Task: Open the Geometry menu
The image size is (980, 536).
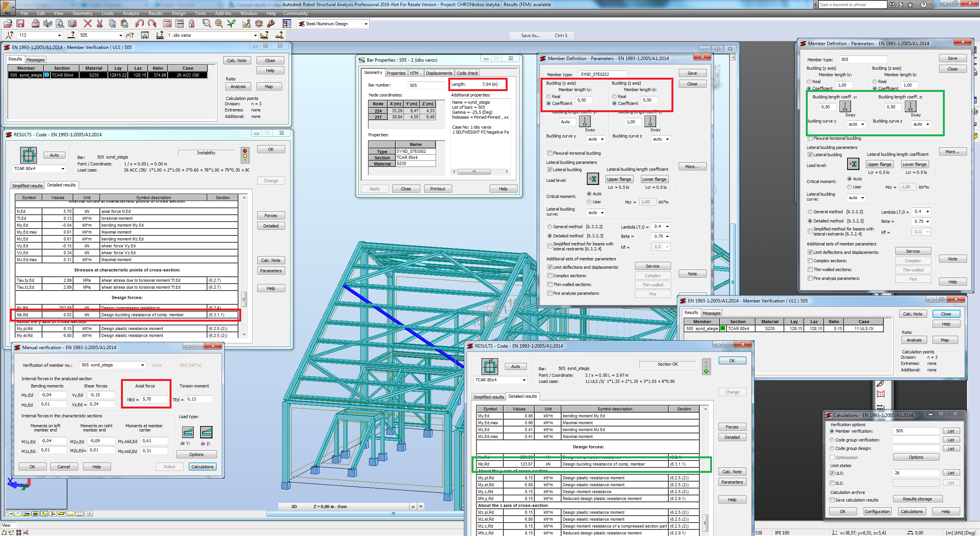Action: pyautogui.click(x=82, y=13)
